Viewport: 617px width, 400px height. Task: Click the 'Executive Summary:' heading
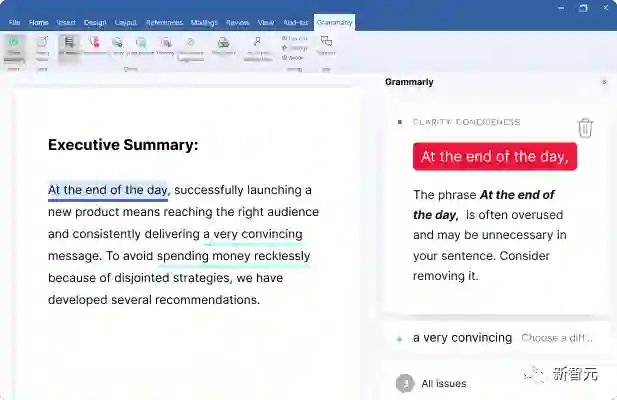pos(123,145)
